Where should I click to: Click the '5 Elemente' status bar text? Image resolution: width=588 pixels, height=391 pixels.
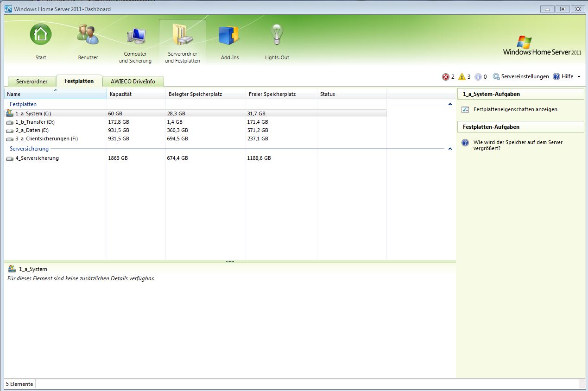coord(19,384)
